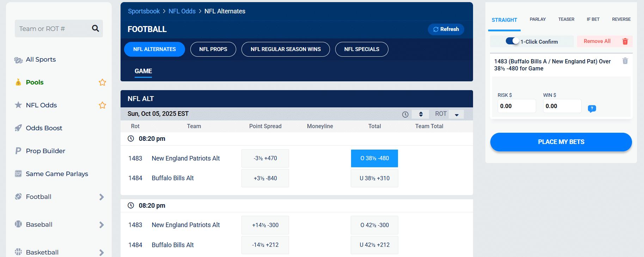
Task: Toggle favorite star next to NFL Odds
Action: [102, 105]
